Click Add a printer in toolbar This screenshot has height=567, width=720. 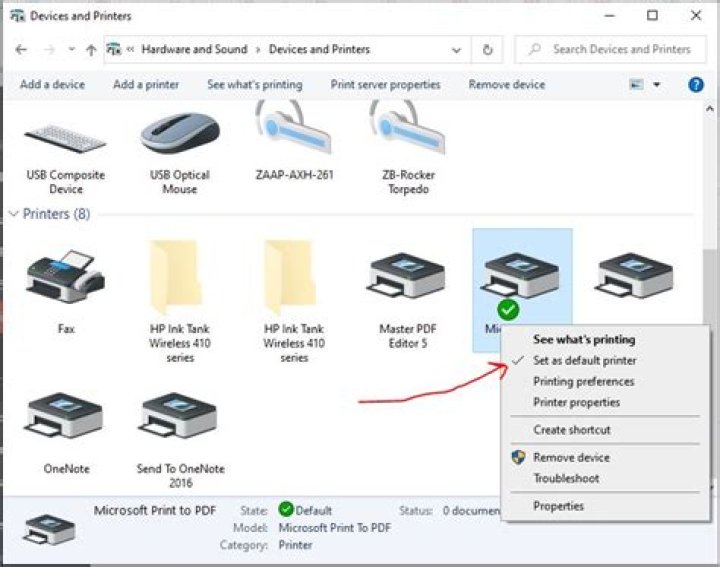[146, 84]
